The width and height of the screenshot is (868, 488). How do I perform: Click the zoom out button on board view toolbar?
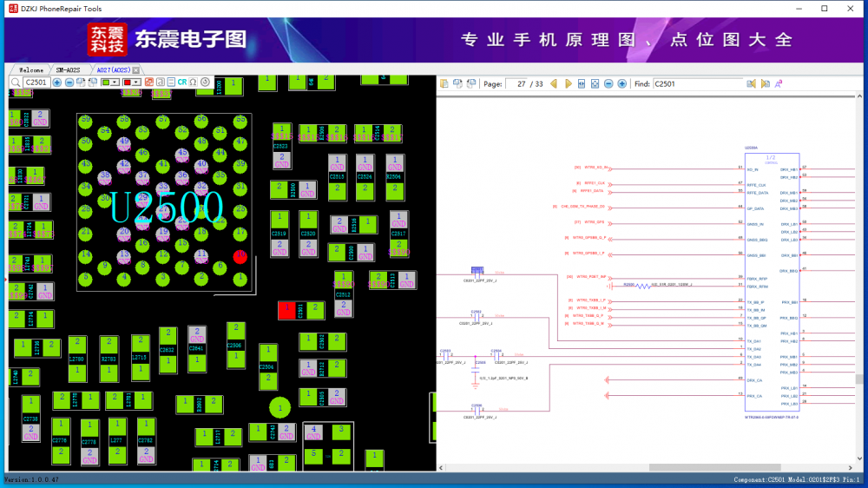pos(69,82)
